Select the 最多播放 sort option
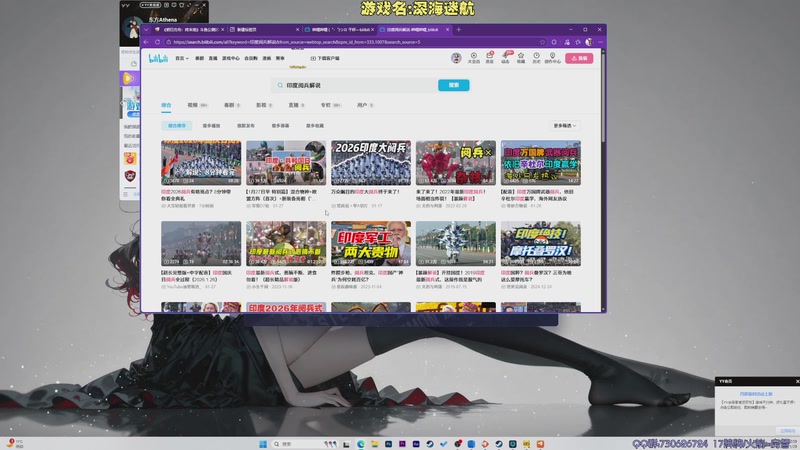The height and width of the screenshot is (450, 800). (211, 126)
